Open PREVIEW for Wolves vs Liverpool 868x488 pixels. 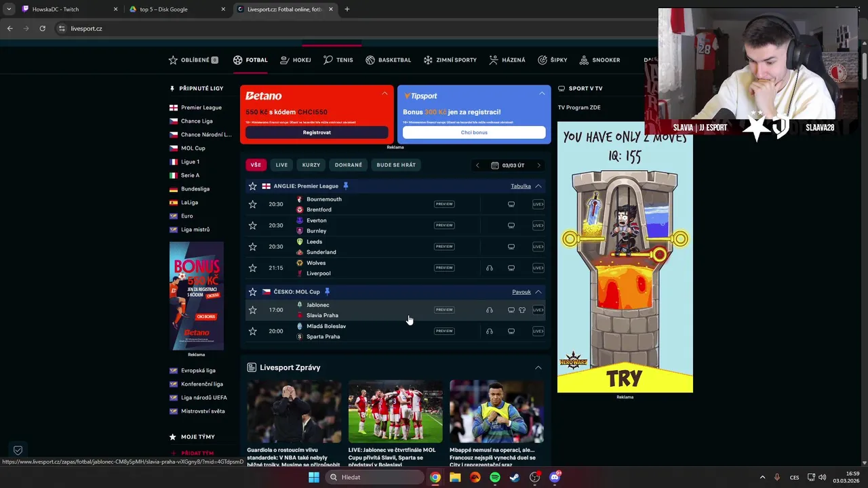tap(444, 268)
